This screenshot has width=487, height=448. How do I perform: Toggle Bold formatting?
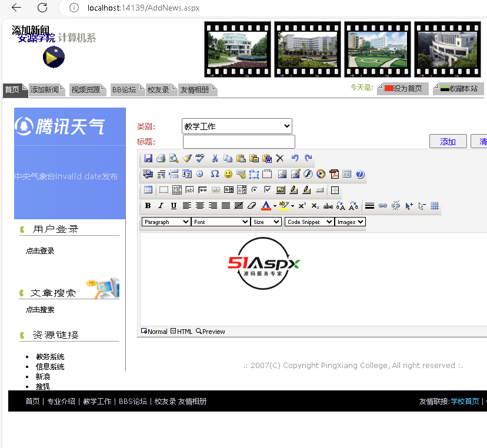pyautogui.click(x=148, y=206)
